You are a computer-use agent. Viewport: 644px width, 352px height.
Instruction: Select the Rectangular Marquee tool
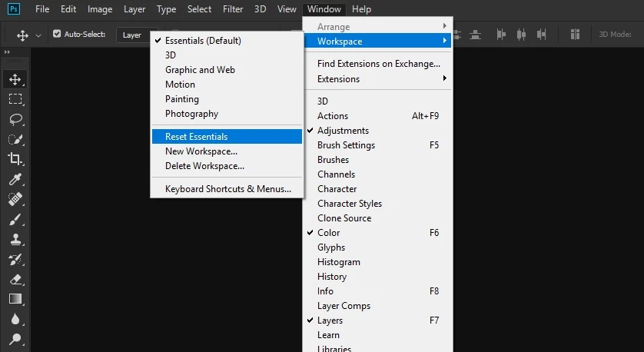pyautogui.click(x=15, y=99)
